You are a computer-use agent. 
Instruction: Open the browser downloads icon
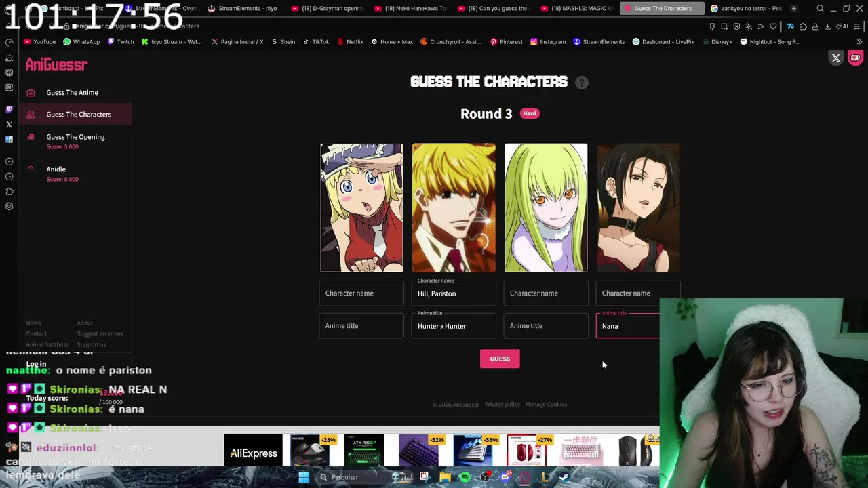coord(828,26)
